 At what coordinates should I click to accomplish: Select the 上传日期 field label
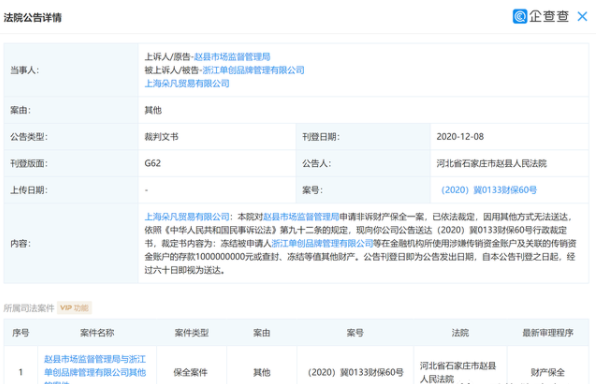coord(29,190)
